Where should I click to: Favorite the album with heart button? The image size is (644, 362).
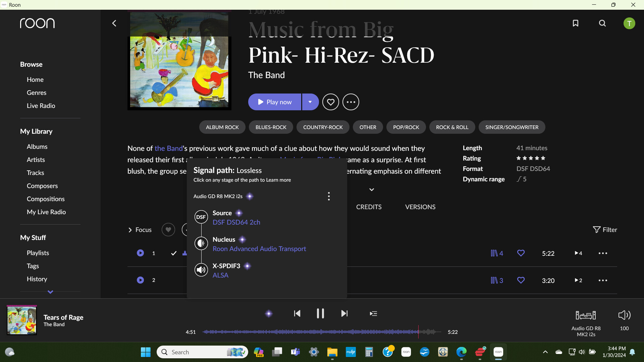330,102
